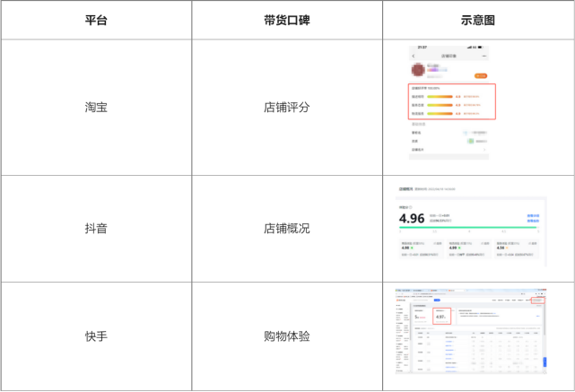This screenshot has width=575, height=392.
Task: Click the 快手 platform cell
Action: coord(96,336)
